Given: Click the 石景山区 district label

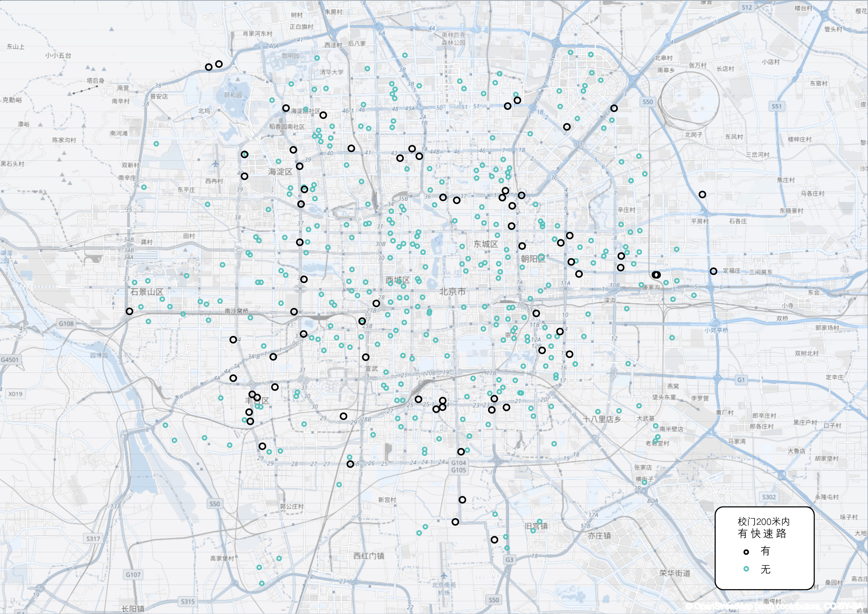Looking at the screenshot, I should tap(147, 292).
